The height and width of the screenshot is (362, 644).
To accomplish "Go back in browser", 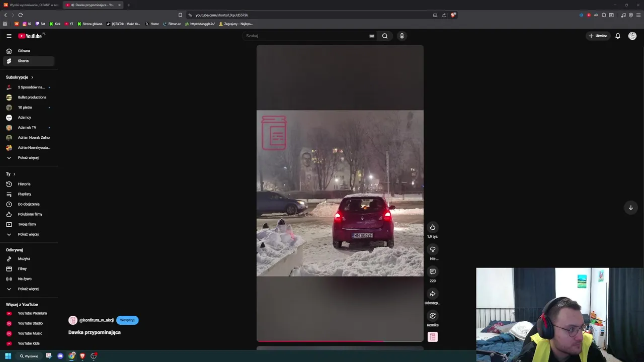I will click(x=6, y=15).
